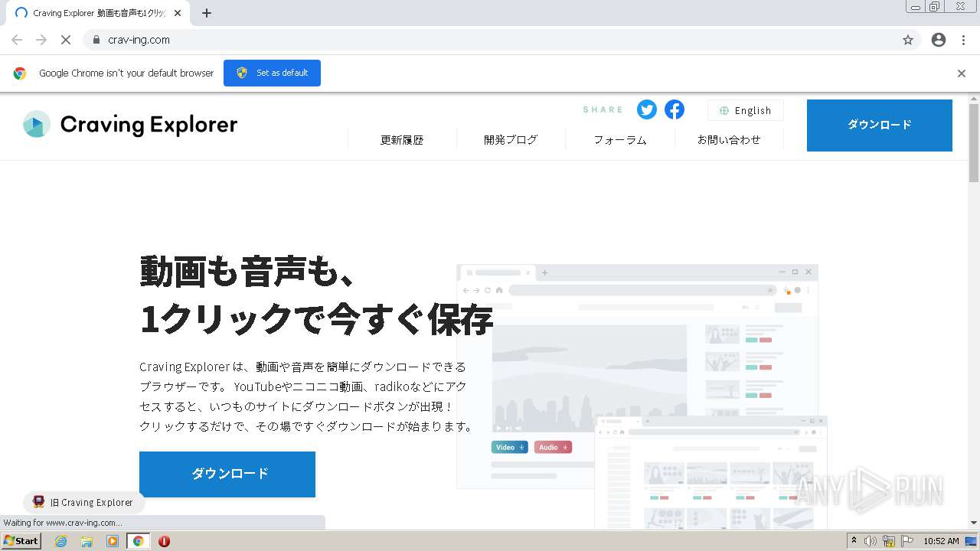Click the Chrome taskbar button
This screenshot has height=551, width=980.
138,541
